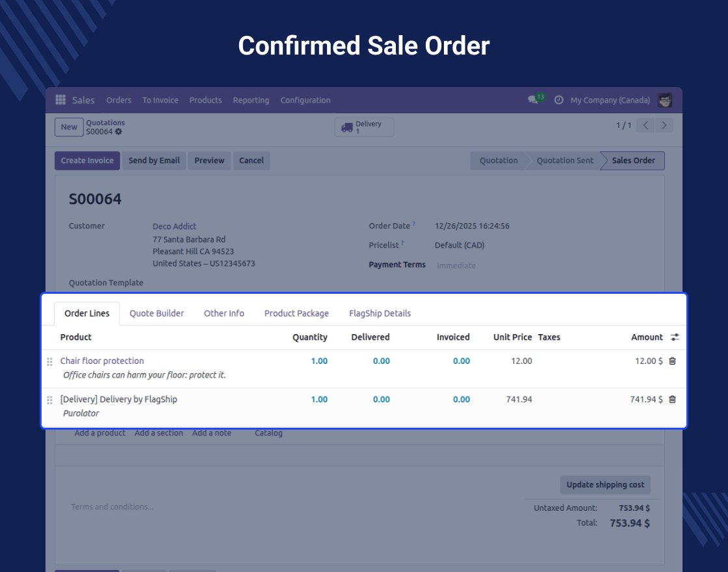This screenshot has width=728, height=572.
Task: Open the Chair floor protection product link
Action: [x=102, y=361]
